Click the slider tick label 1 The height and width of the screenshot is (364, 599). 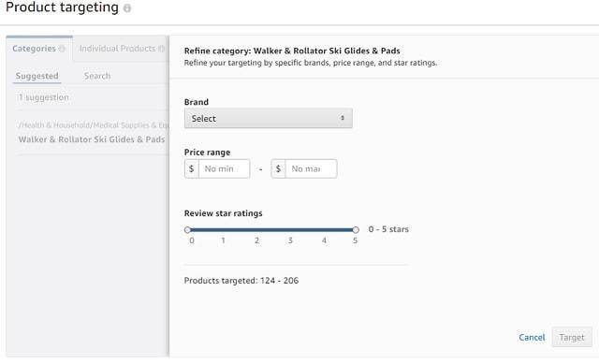[223, 240]
